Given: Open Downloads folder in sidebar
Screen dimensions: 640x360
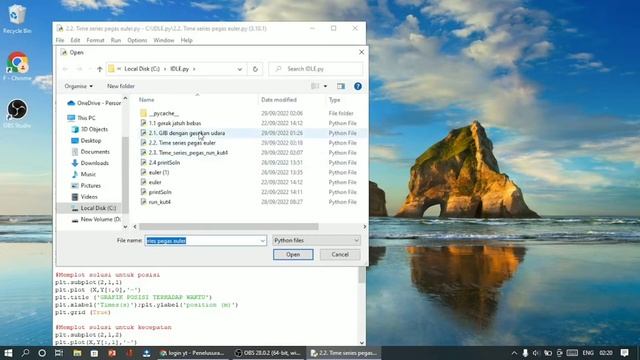Looking at the screenshot, I should 90,163.
